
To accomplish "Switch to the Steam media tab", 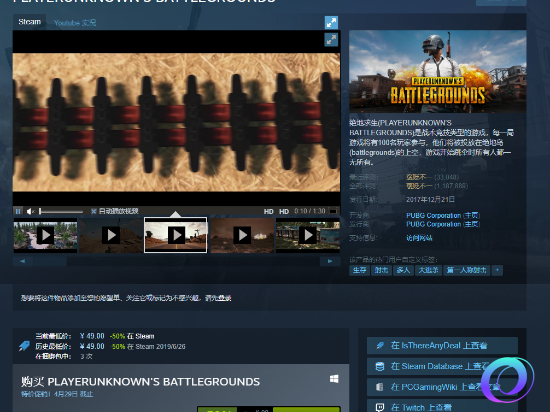I will pyautogui.click(x=29, y=22).
